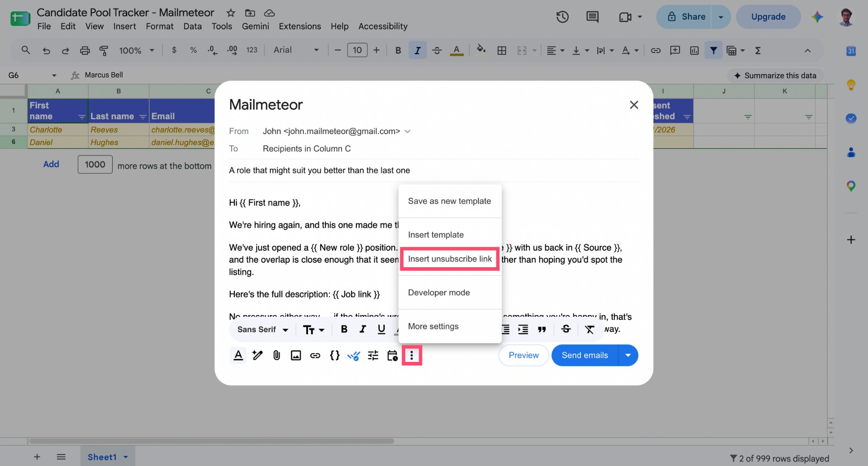This screenshot has height=466, width=868.
Task: Select Insert unsubscribe link
Action: pos(450,259)
